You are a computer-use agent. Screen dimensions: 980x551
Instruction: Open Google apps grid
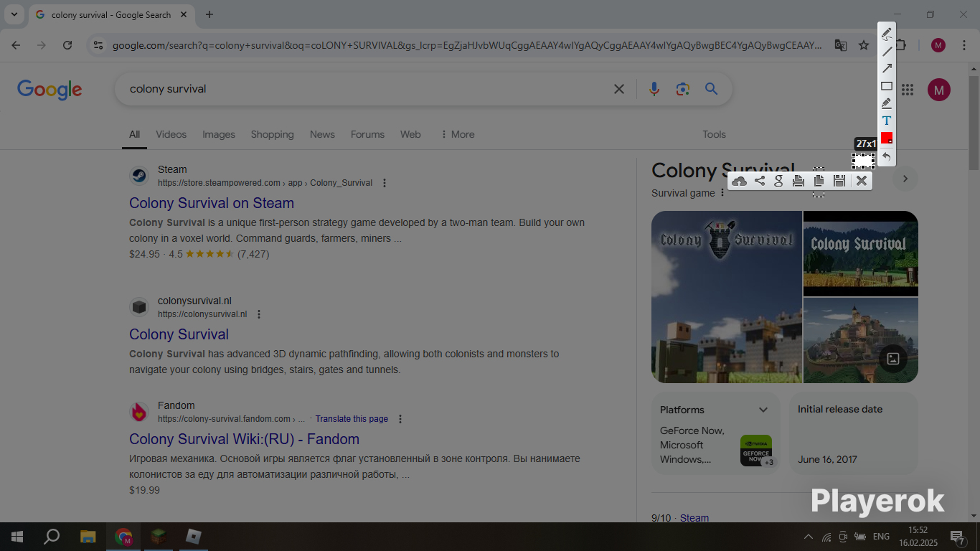[x=908, y=90]
